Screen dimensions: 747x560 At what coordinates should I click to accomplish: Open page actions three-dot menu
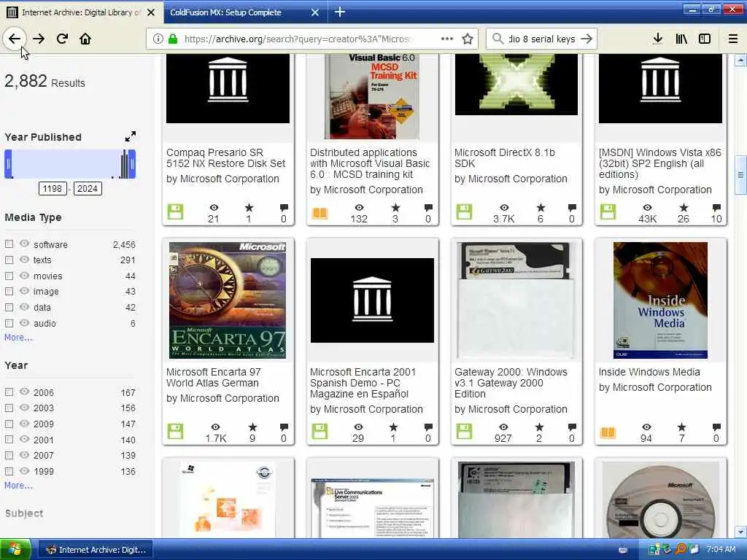pyautogui.click(x=447, y=39)
